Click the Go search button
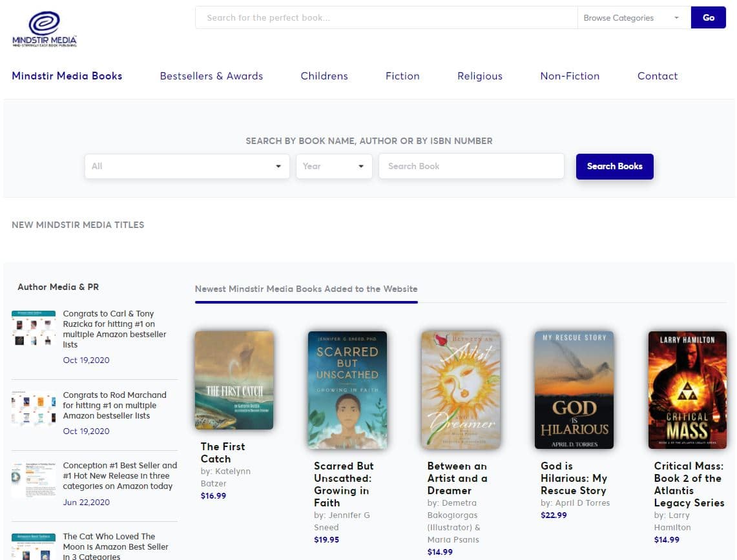Image resolution: width=737 pixels, height=560 pixels. click(709, 17)
